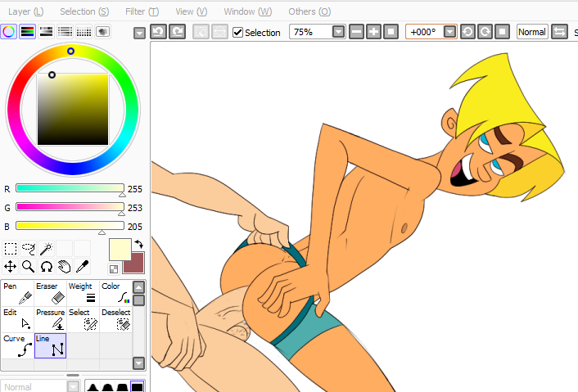The height and width of the screenshot is (392, 578).
Task: Click the undo arrow button
Action: 159,32
